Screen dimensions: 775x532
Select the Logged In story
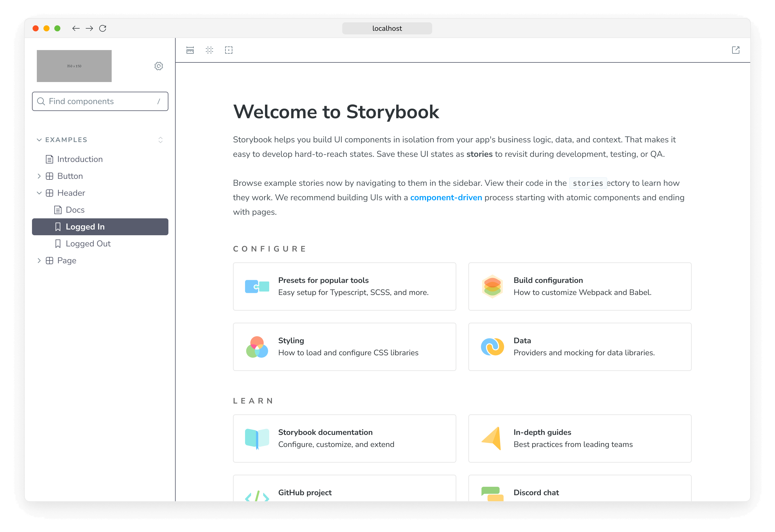[85, 227]
